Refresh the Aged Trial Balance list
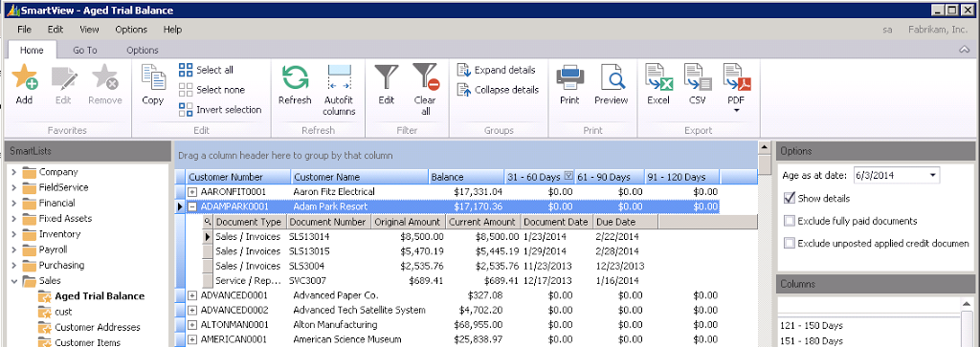This screenshot has width=980, height=347. [295, 78]
